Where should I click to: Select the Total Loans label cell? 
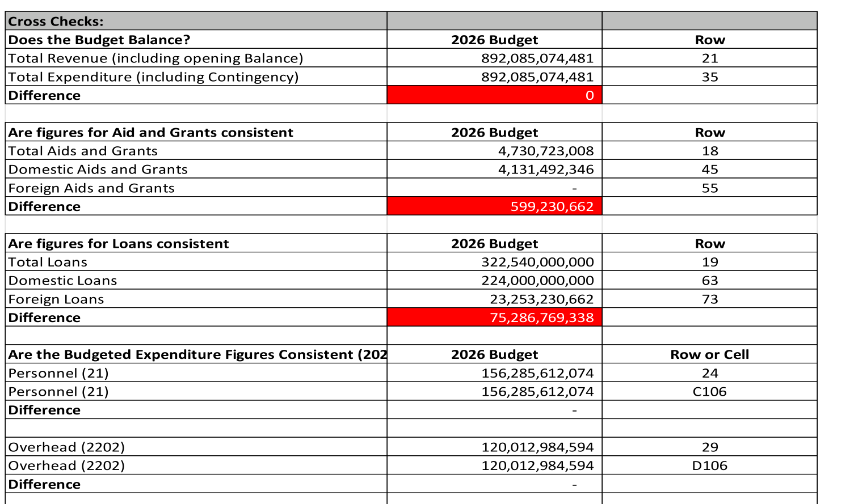coord(196,262)
